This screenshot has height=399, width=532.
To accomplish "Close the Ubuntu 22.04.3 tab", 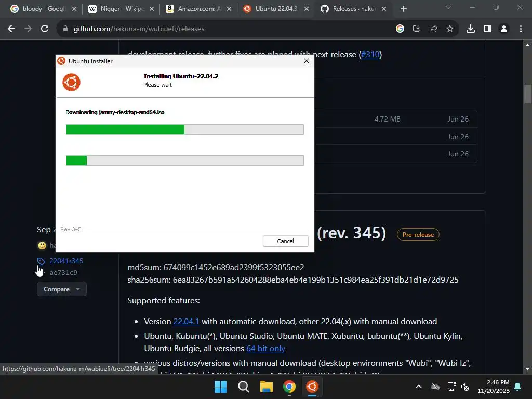I will (307, 9).
